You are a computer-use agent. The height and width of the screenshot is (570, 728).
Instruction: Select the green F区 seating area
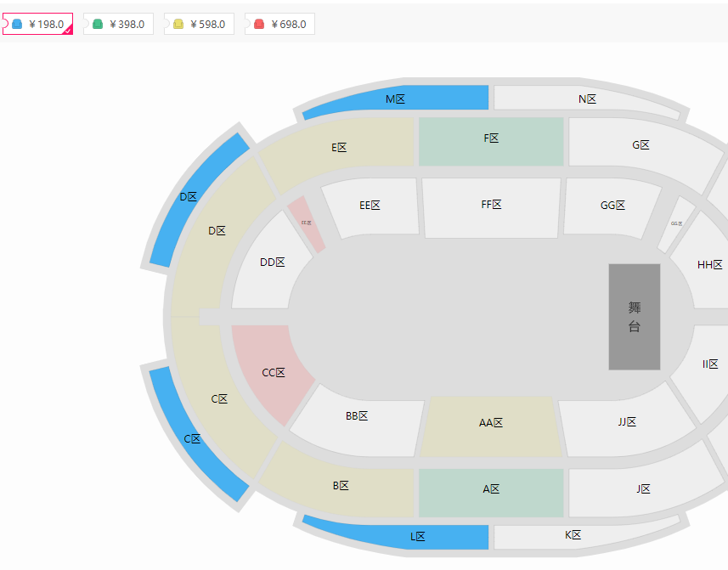(491, 142)
